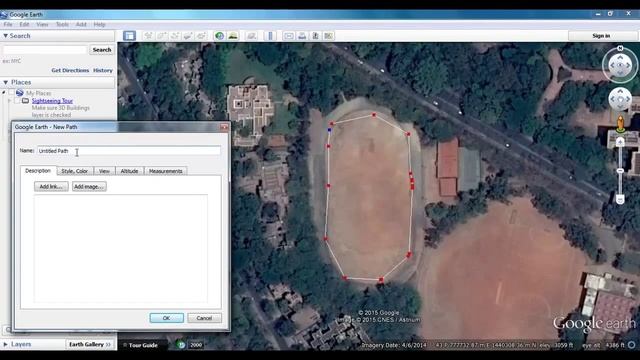Viewport: 640px width, 360px height.
Task: Click the zoom in plus button
Action: pyautogui.click(x=620, y=142)
